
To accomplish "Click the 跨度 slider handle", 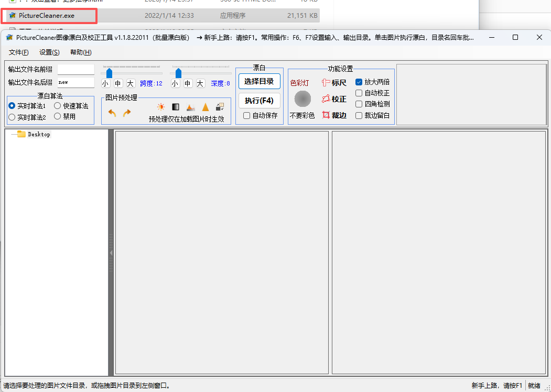I will tap(109, 73).
